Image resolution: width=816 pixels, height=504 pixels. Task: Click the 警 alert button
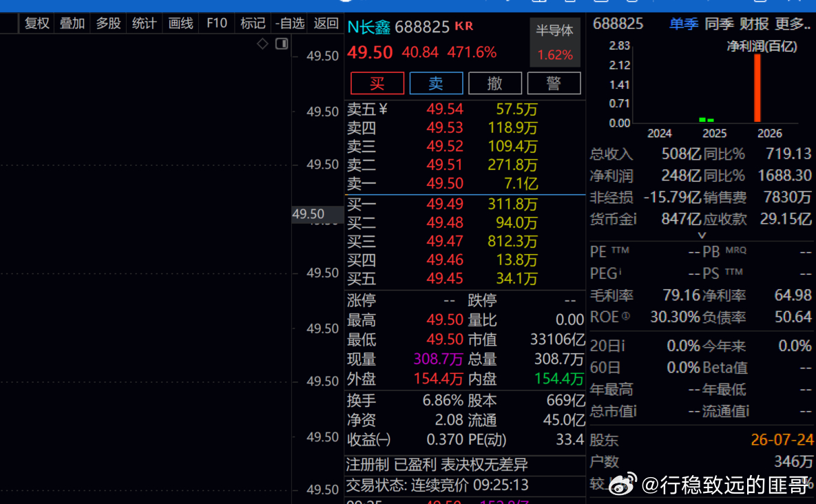pos(554,83)
